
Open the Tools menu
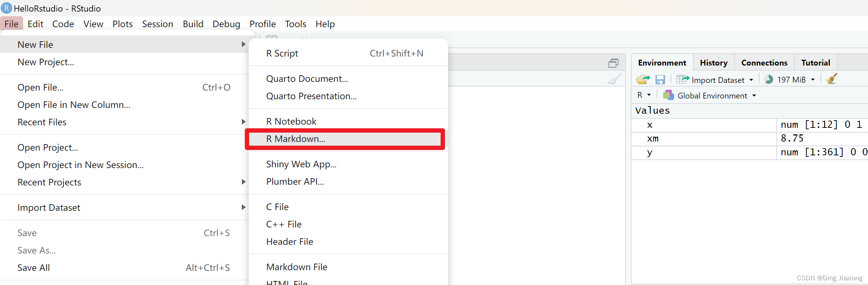(295, 24)
